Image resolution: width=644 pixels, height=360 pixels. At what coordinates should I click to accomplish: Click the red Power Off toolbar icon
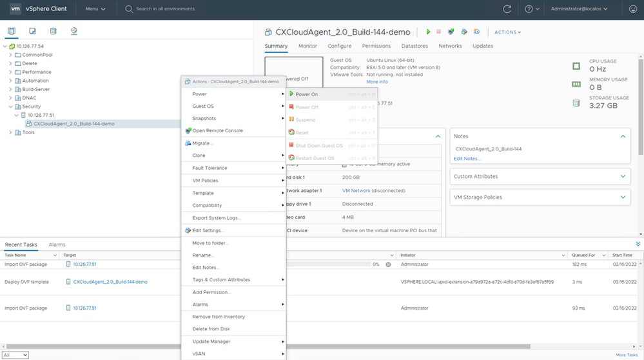[x=438, y=32]
